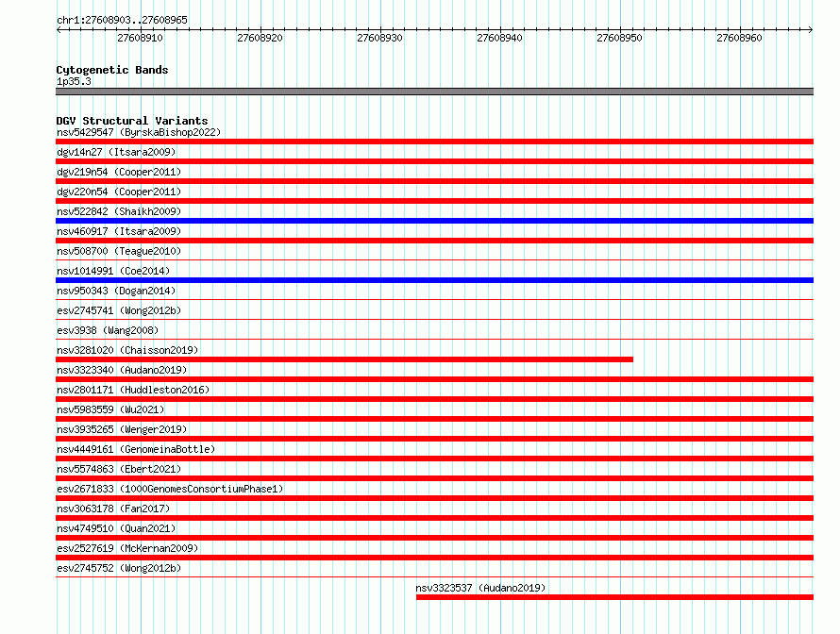Select nsv3323537 (Audano2019) label
Viewport: 840px width, 634px height.
pos(480,588)
